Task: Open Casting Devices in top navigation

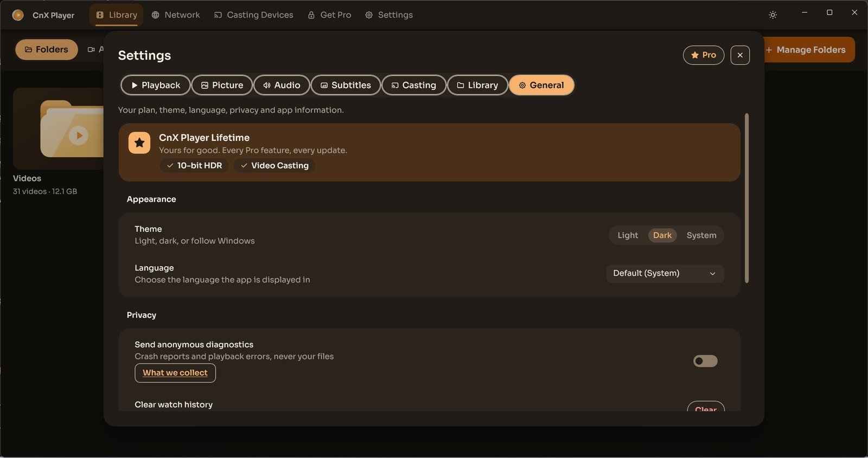Action: point(254,15)
